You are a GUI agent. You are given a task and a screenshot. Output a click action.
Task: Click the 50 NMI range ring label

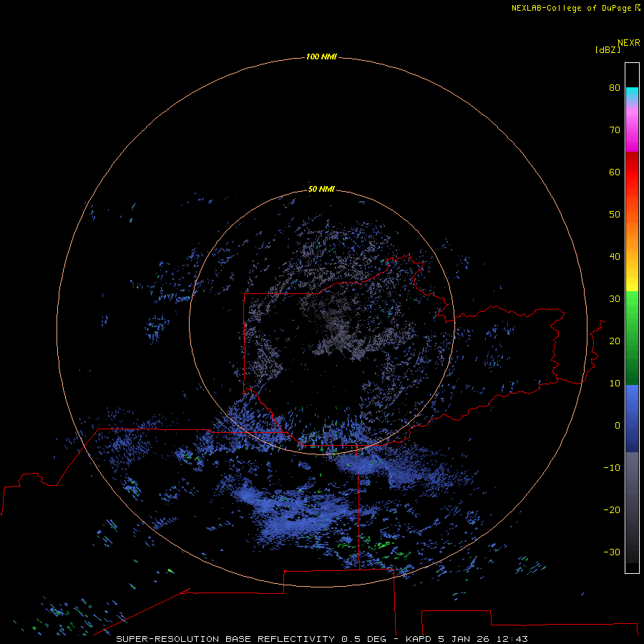pos(321,189)
